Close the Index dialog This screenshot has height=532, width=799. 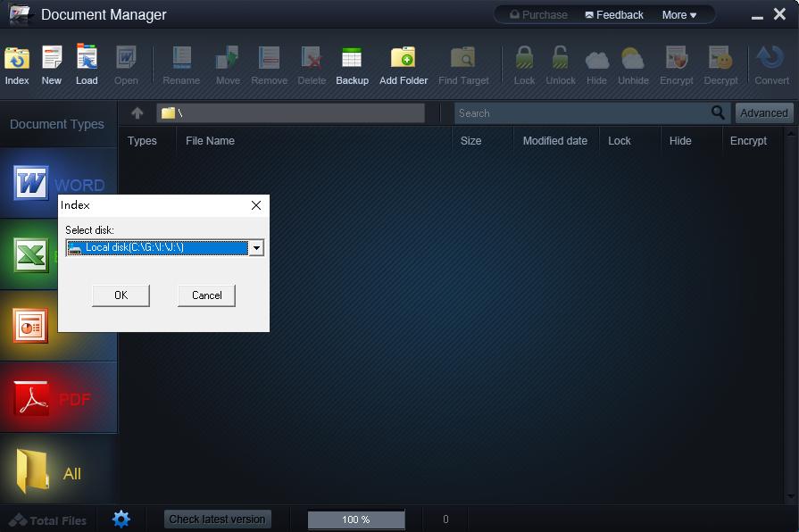point(256,205)
